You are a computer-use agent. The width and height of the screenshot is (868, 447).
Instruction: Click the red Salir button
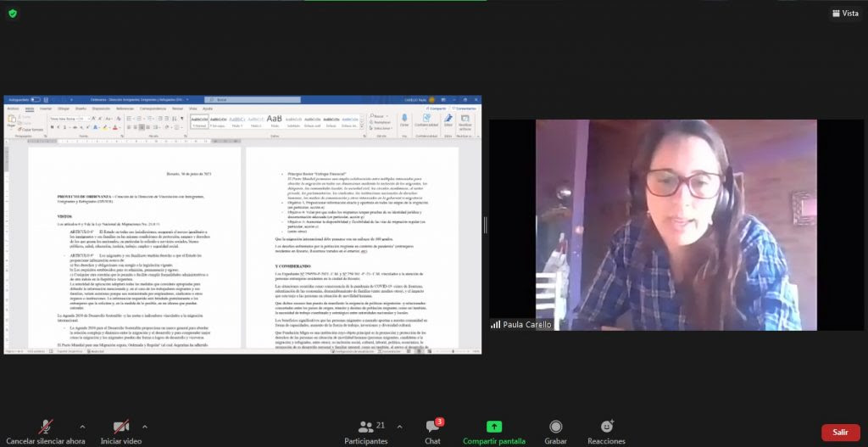[x=840, y=432]
